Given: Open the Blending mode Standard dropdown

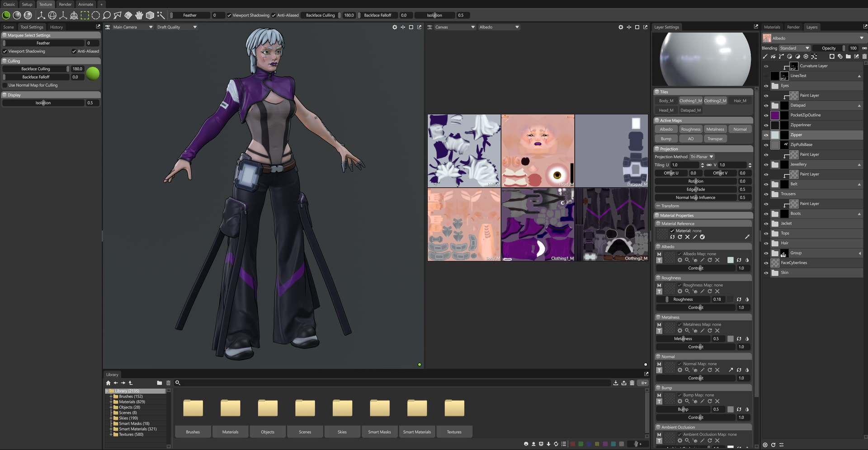Looking at the screenshot, I should click(794, 48).
